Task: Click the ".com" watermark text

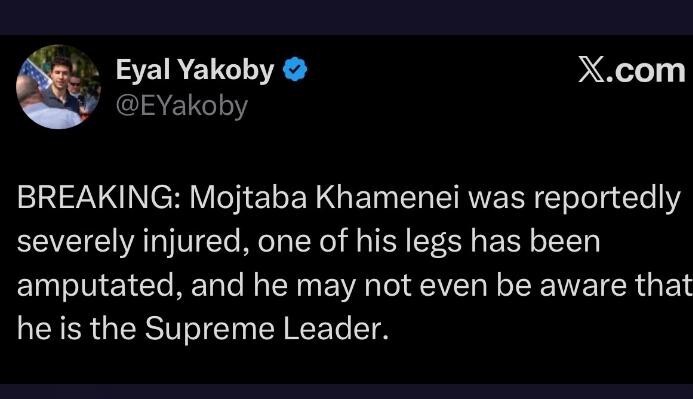Action: (644, 71)
